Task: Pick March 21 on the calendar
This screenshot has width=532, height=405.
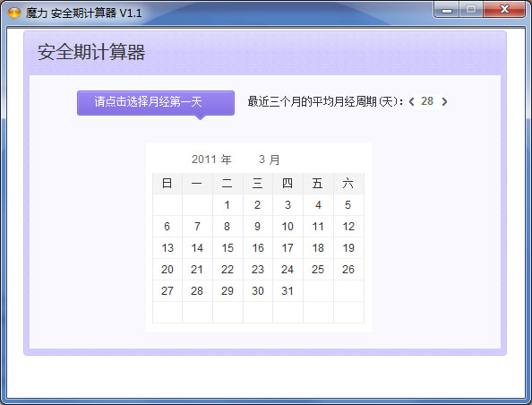Action: click(x=197, y=269)
